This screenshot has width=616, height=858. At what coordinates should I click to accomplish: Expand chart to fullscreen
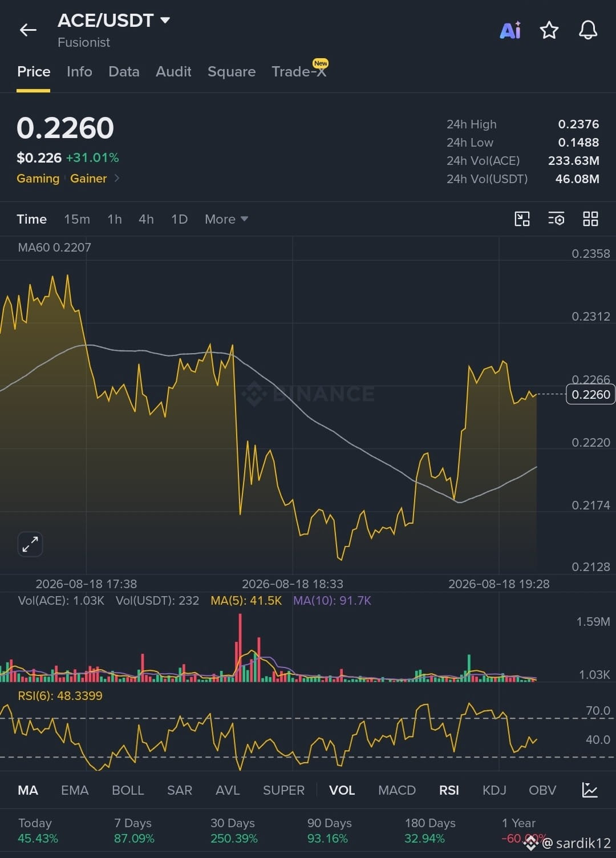30,544
